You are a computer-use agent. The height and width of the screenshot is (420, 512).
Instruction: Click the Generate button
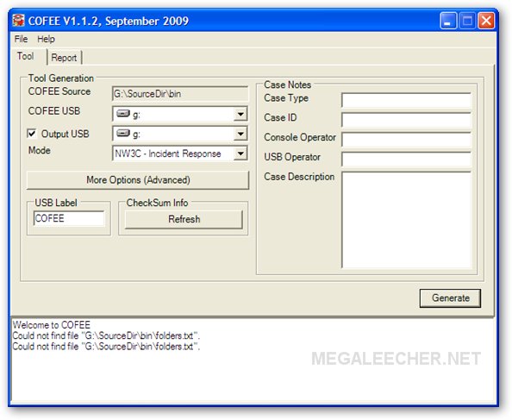tap(450, 298)
